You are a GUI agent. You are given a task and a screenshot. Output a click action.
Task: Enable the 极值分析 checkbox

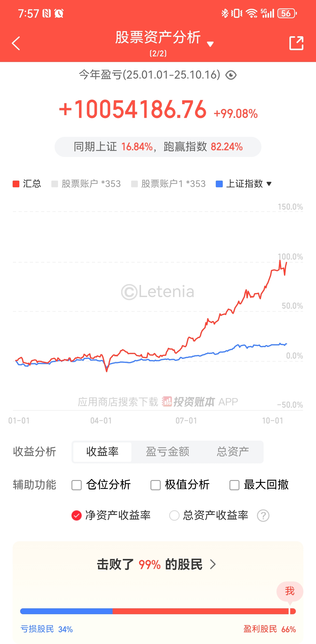point(156,485)
